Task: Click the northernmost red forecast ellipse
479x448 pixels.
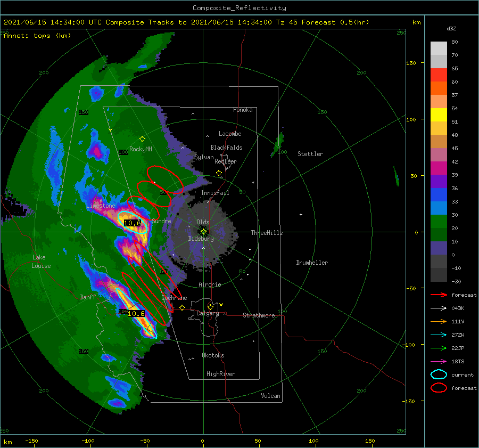Action: pos(164,179)
